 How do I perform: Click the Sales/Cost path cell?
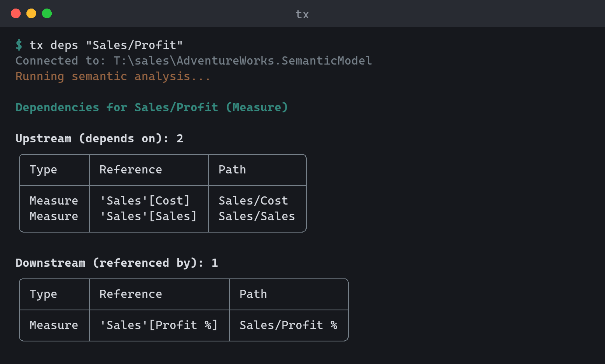253,201
